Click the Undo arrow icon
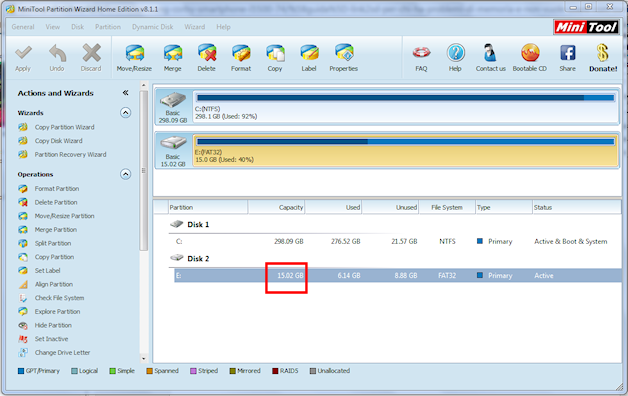628x396 pixels. (x=57, y=53)
